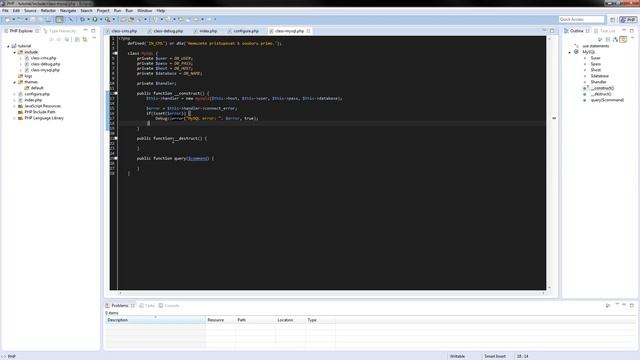
Task: Maximize the Outline view
Action: (x=632, y=31)
